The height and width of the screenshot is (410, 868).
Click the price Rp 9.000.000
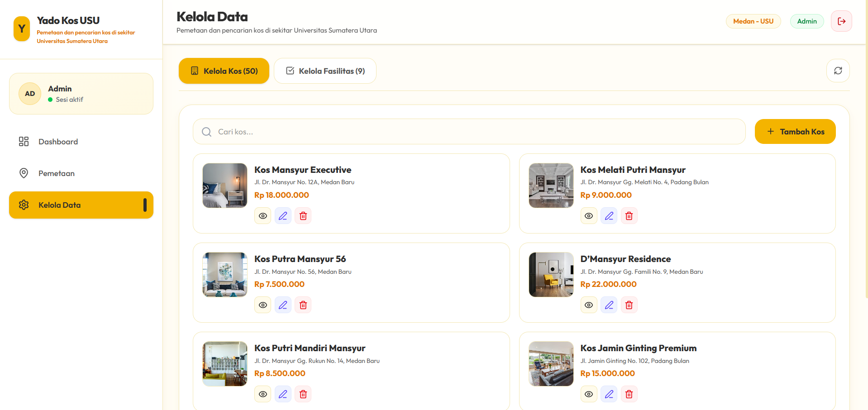tap(606, 195)
